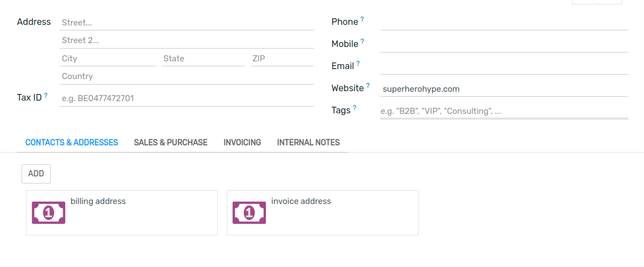Image resolution: width=644 pixels, height=267 pixels.
Task: Open the State dropdown field
Action: 203,59
